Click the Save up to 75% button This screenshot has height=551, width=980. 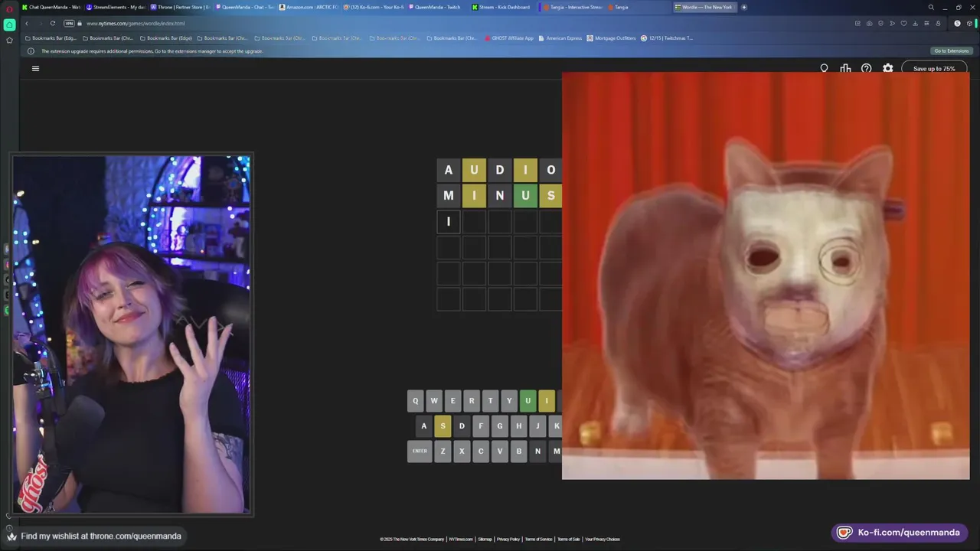(934, 68)
